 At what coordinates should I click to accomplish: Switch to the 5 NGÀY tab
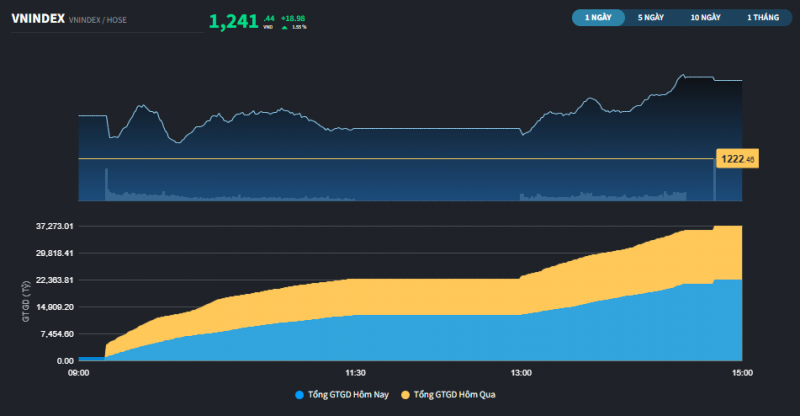click(650, 17)
